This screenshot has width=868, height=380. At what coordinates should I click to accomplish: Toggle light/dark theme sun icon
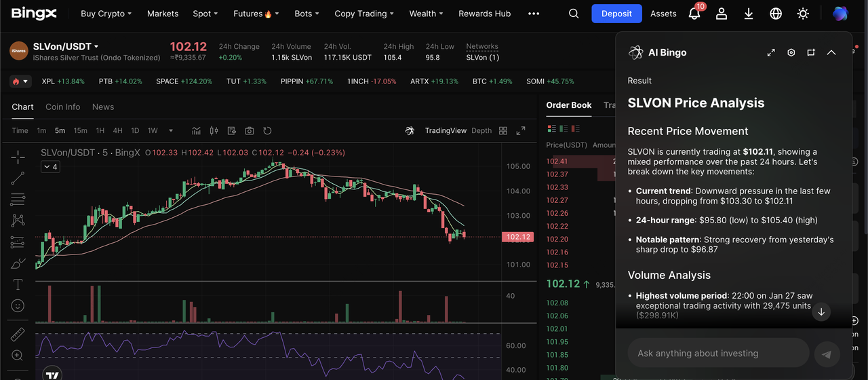coord(803,14)
